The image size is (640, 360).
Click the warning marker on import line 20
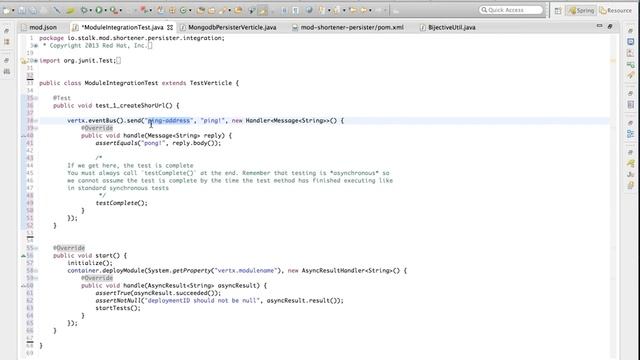coord(23,61)
